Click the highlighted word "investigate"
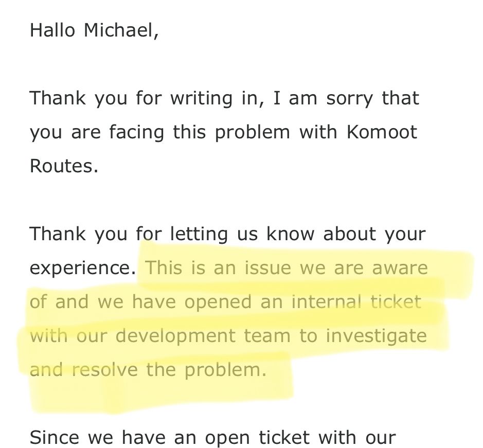Screen dimensions: 483x448 point(377,335)
